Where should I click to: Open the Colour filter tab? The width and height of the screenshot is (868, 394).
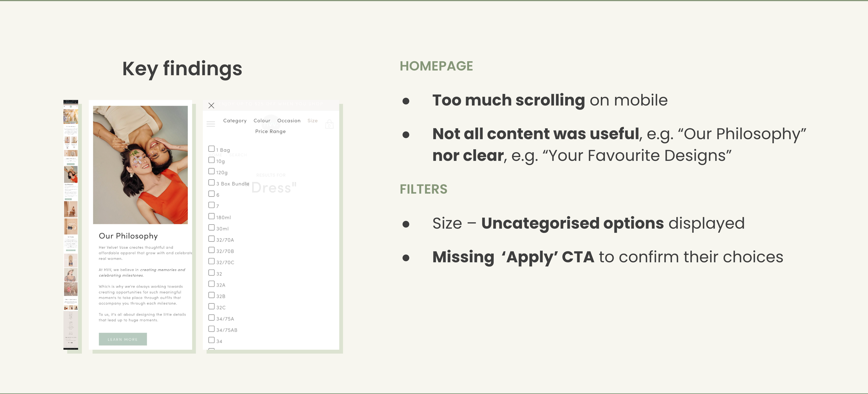tap(262, 121)
